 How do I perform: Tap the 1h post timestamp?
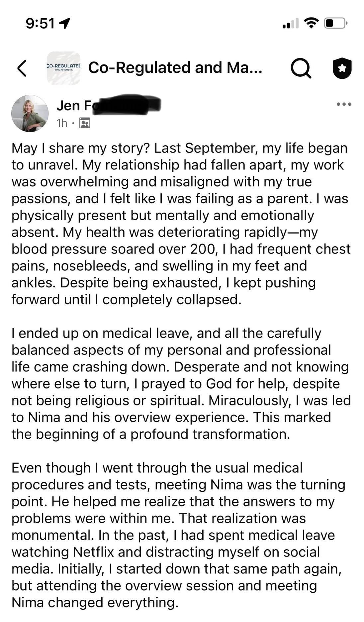[x=62, y=123]
